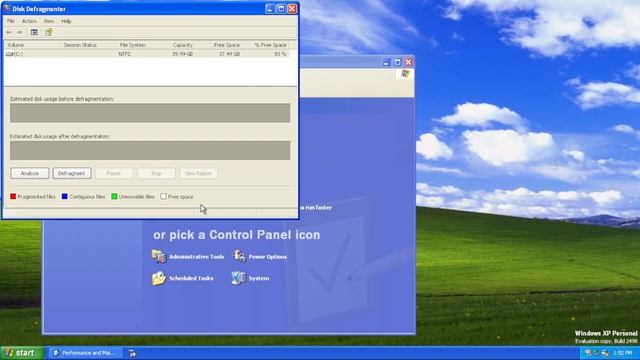
Task: Click the Pause button
Action: tap(114, 173)
